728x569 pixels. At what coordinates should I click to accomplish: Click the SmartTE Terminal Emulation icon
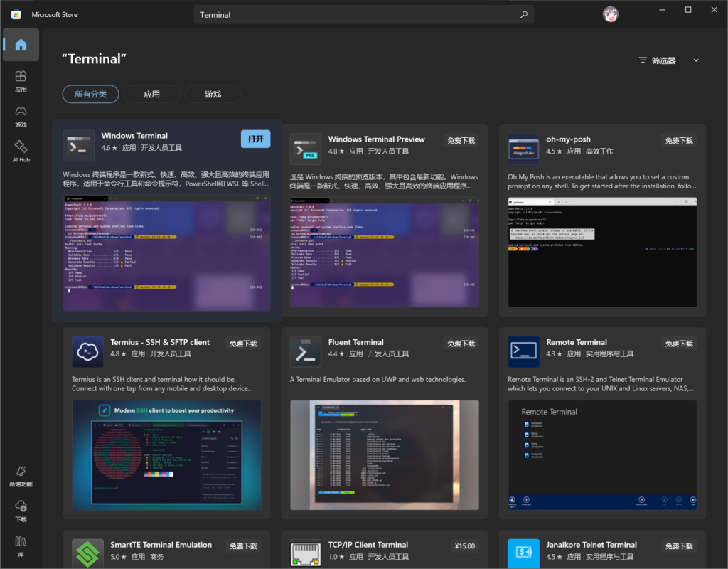pyautogui.click(x=87, y=553)
